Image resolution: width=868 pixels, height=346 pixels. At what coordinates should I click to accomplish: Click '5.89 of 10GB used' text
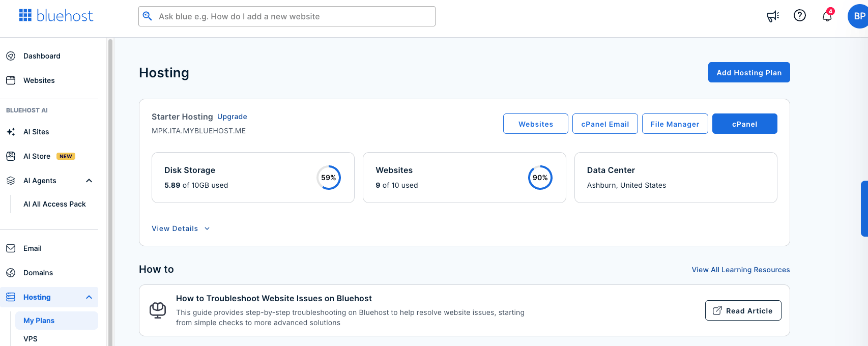tap(196, 185)
